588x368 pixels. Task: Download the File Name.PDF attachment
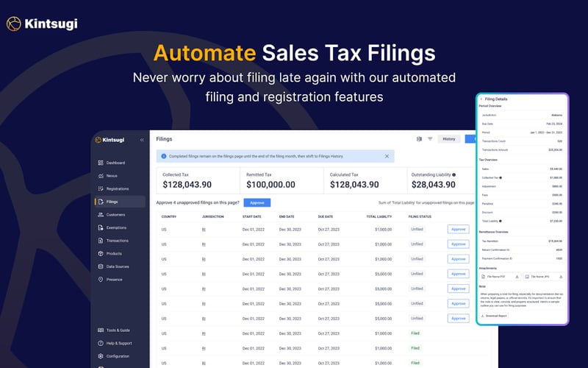pos(517,277)
